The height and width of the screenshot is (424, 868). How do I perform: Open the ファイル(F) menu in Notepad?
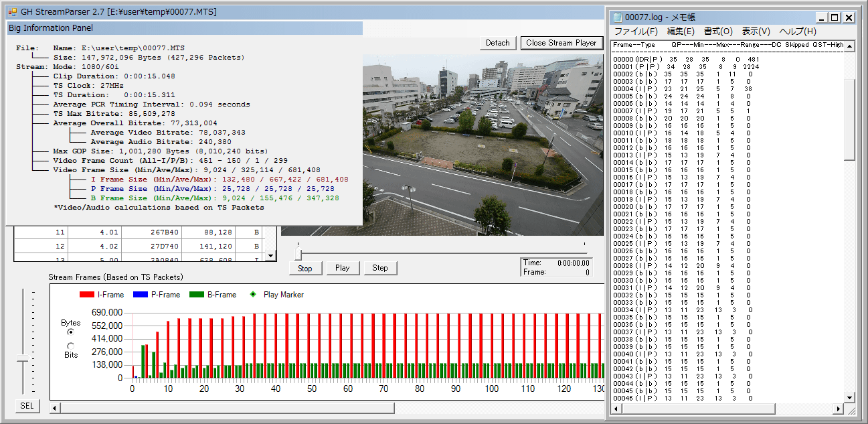[636, 31]
